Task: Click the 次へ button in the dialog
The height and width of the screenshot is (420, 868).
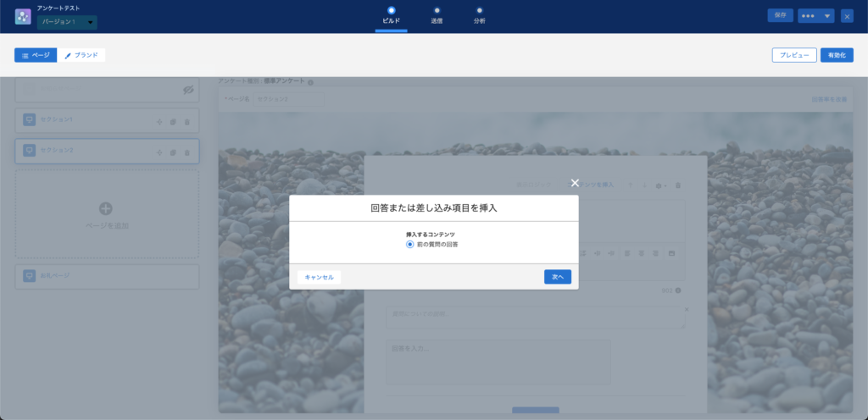Action: [558, 278]
